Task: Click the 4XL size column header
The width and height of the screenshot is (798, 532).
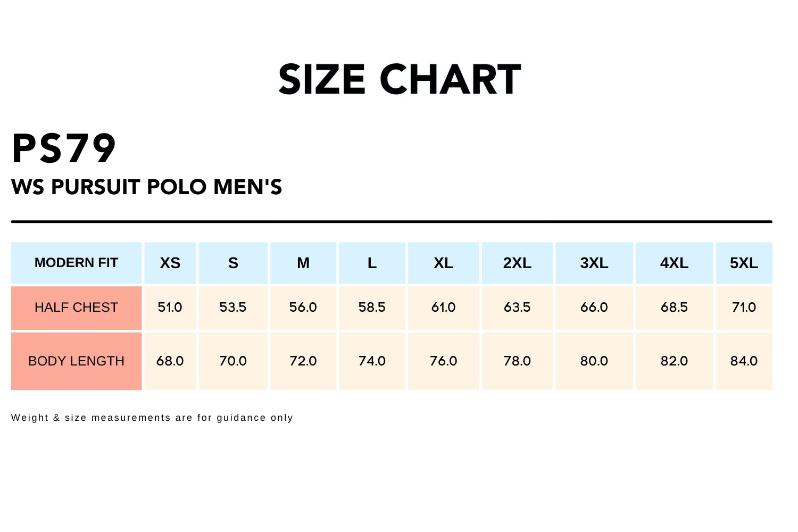Action: pos(674,263)
